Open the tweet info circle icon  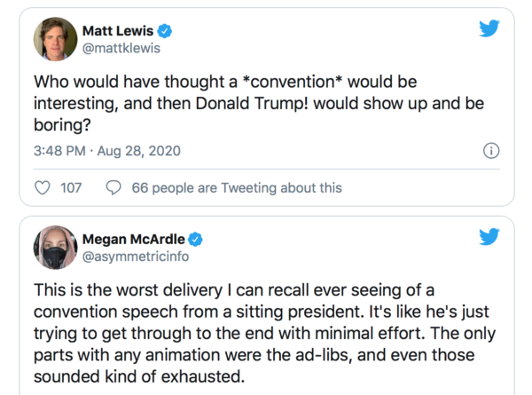coord(489,151)
